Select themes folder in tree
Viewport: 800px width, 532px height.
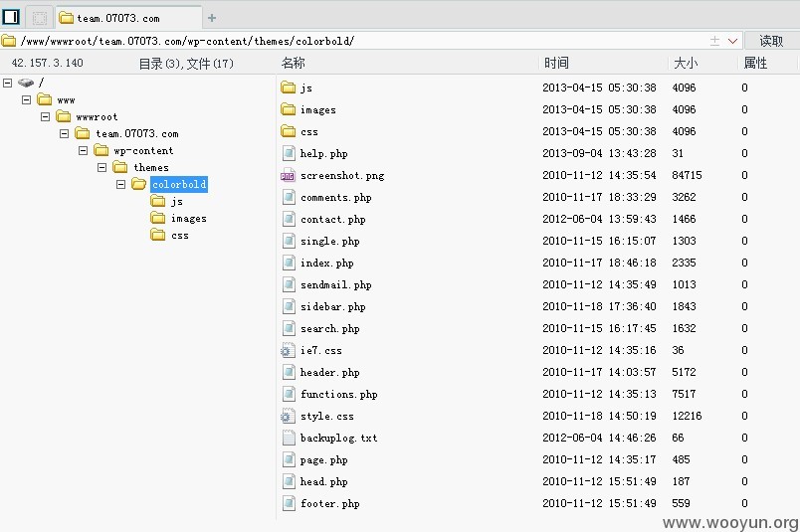click(141, 167)
